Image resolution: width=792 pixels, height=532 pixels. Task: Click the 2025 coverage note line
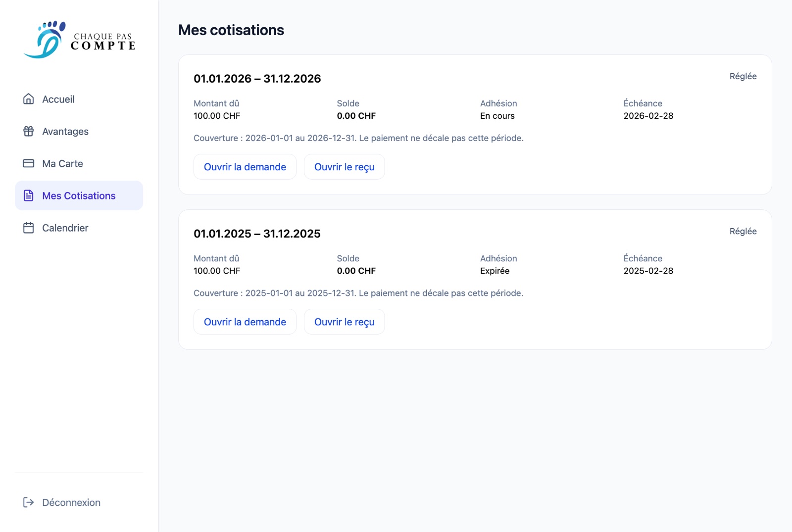358,293
